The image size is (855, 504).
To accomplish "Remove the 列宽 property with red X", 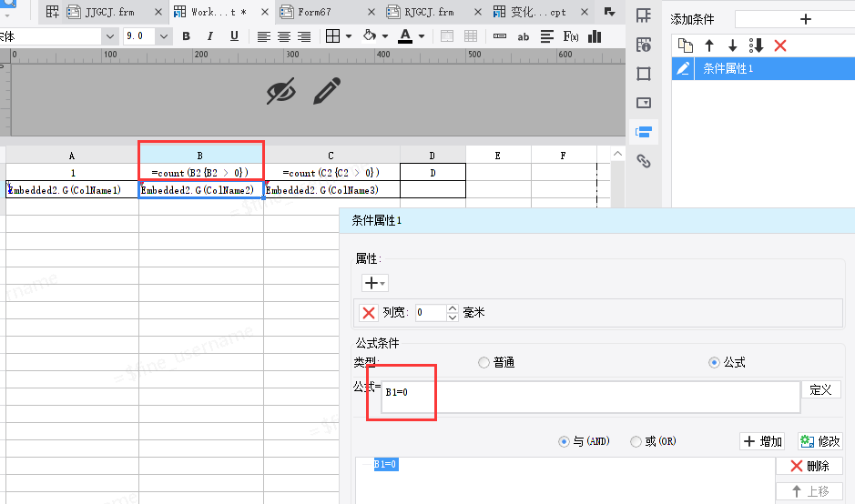I will point(369,313).
